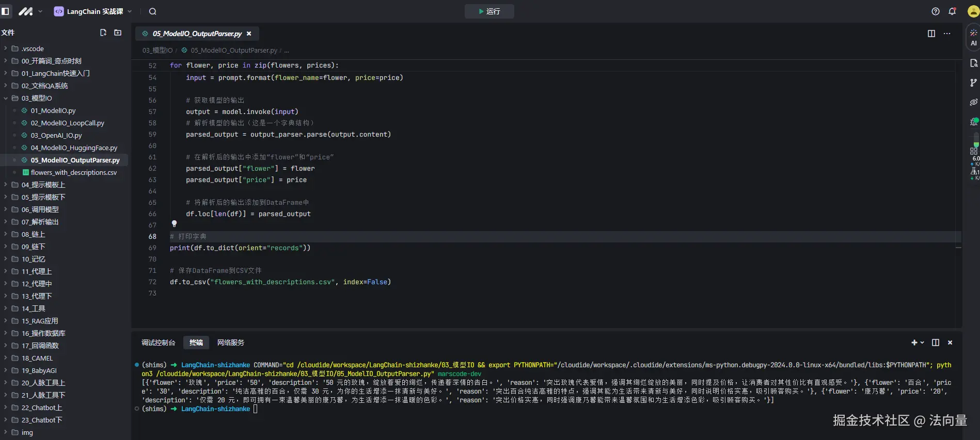
Task: Click the lightbulb code action icon
Action: point(174,223)
